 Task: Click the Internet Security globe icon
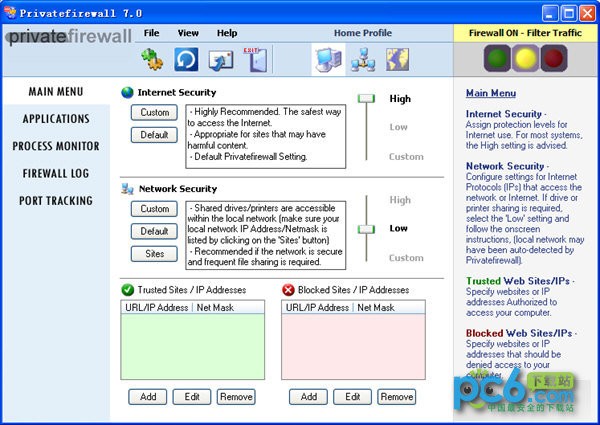(x=127, y=93)
